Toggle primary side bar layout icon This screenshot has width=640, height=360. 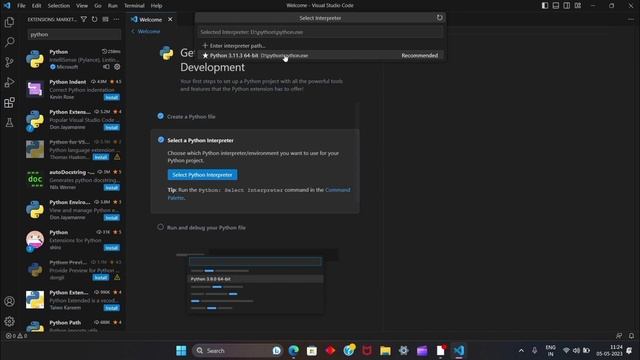pyautogui.click(x=545, y=5)
